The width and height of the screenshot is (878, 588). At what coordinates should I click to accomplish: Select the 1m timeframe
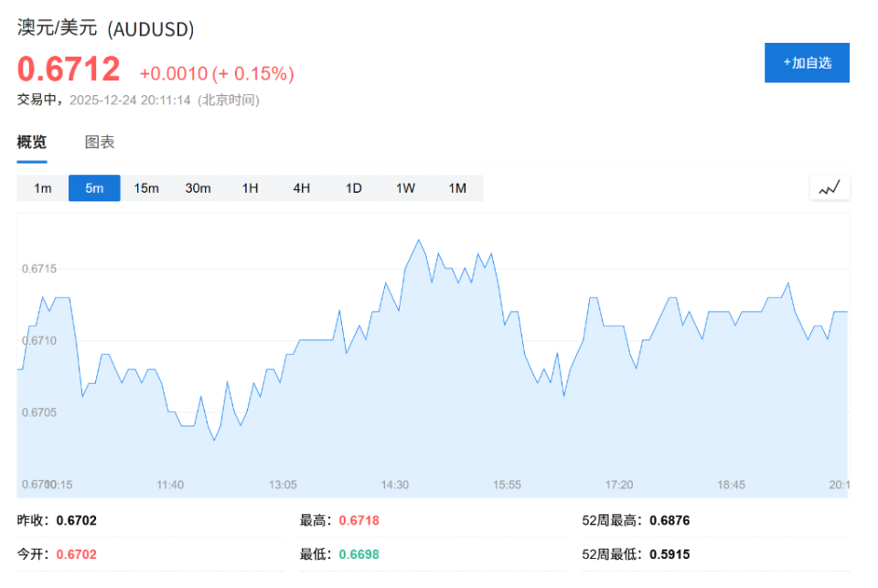pos(43,188)
